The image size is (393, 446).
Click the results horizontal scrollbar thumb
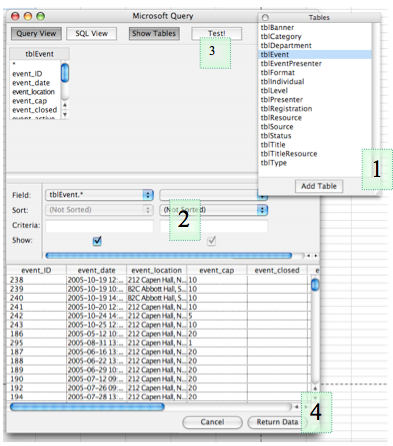coord(87,407)
